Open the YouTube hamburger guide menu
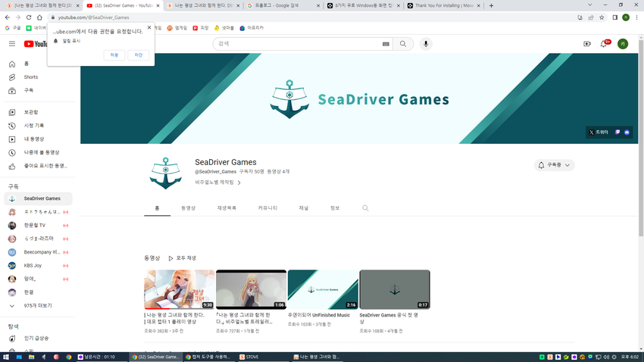Viewport: 644px width, 362px height. click(x=12, y=44)
